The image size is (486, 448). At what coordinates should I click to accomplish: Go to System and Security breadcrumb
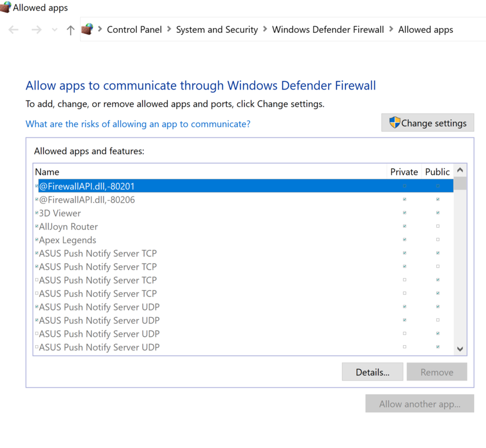(x=216, y=29)
